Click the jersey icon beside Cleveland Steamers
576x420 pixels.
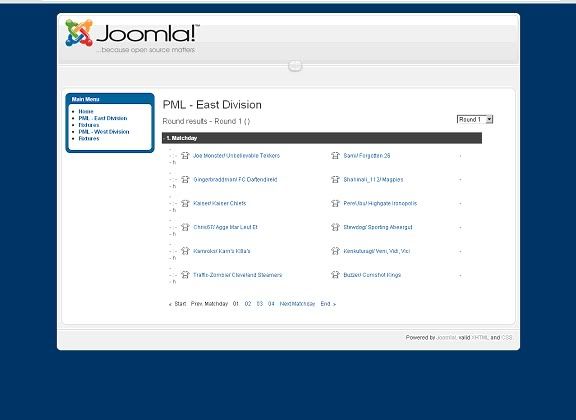pos(185,275)
